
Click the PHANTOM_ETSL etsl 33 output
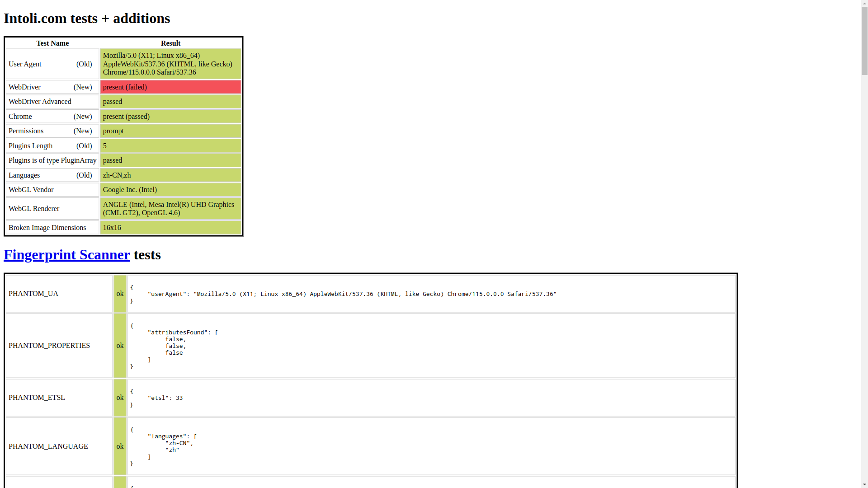click(165, 398)
